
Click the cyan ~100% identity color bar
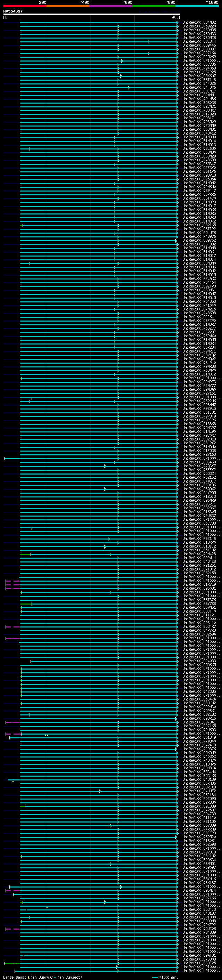click(x=197, y=6)
